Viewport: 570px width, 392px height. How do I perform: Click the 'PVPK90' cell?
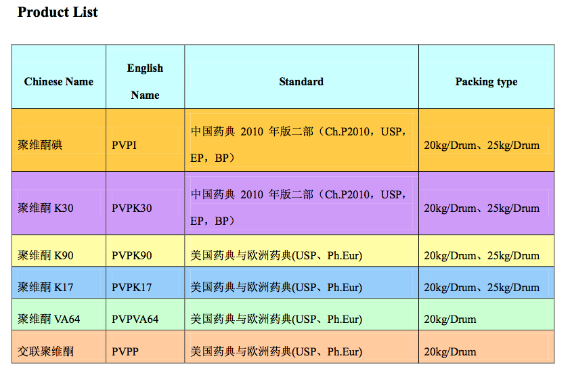click(x=146, y=251)
